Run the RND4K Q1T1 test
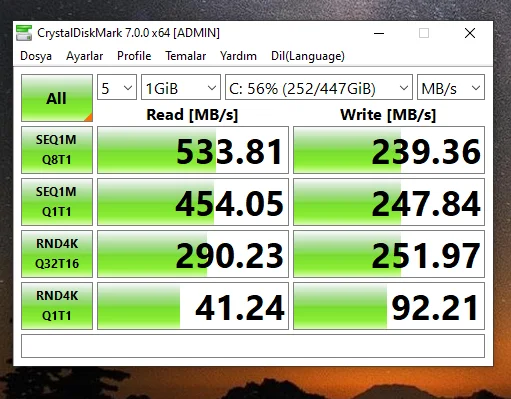This screenshot has width=511, height=399. pyautogui.click(x=57, y=306)
